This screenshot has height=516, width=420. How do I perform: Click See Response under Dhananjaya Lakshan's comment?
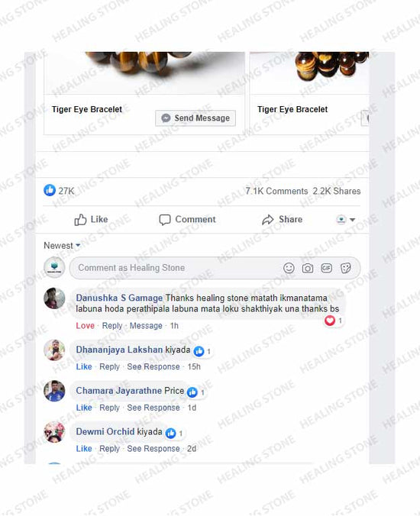(153, 366)
